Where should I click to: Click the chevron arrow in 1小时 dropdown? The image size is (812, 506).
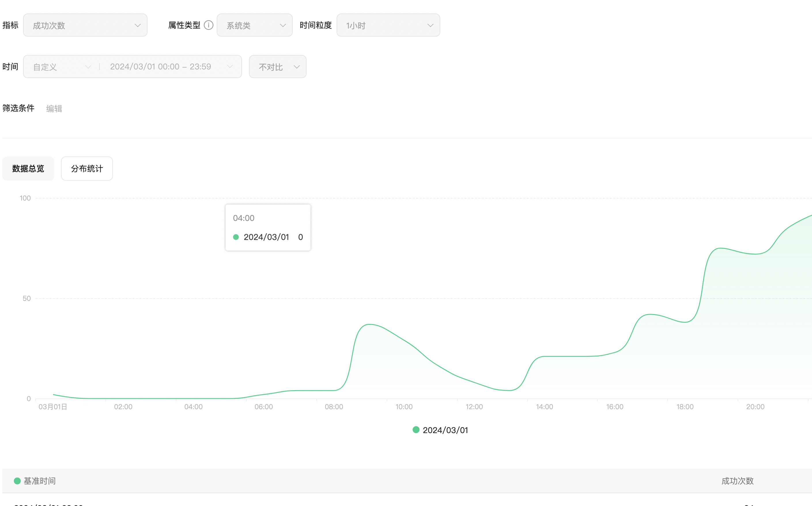pyautogui.click(x=430, y=25)
